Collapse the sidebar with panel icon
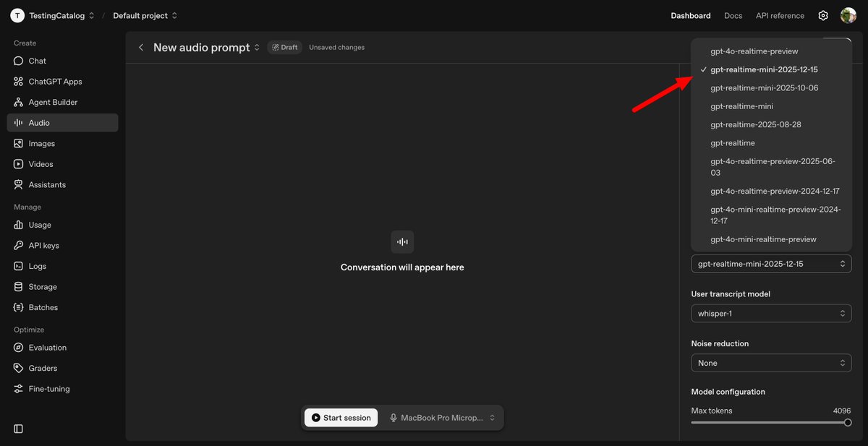 [x=19, y=429]
